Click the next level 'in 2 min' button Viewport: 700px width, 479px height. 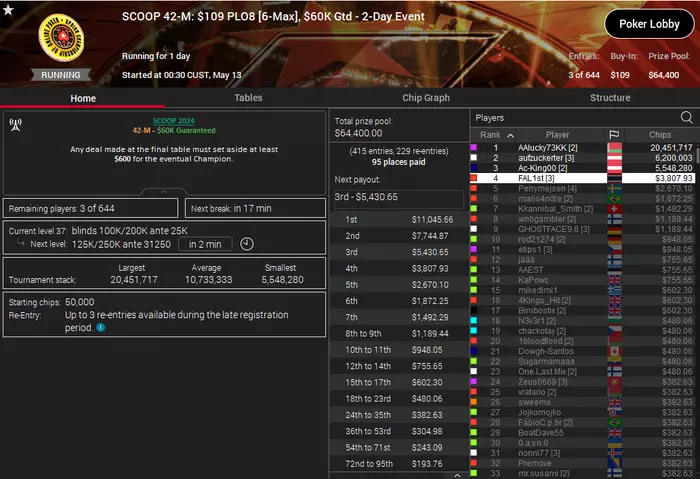205,244
